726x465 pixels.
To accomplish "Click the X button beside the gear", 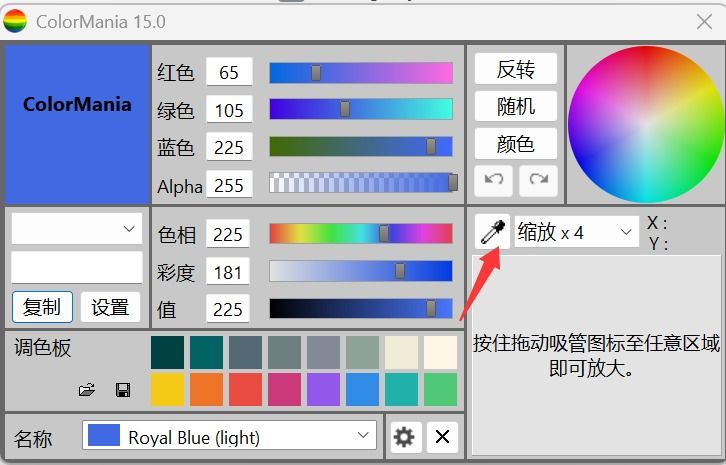I will [442, 437].
